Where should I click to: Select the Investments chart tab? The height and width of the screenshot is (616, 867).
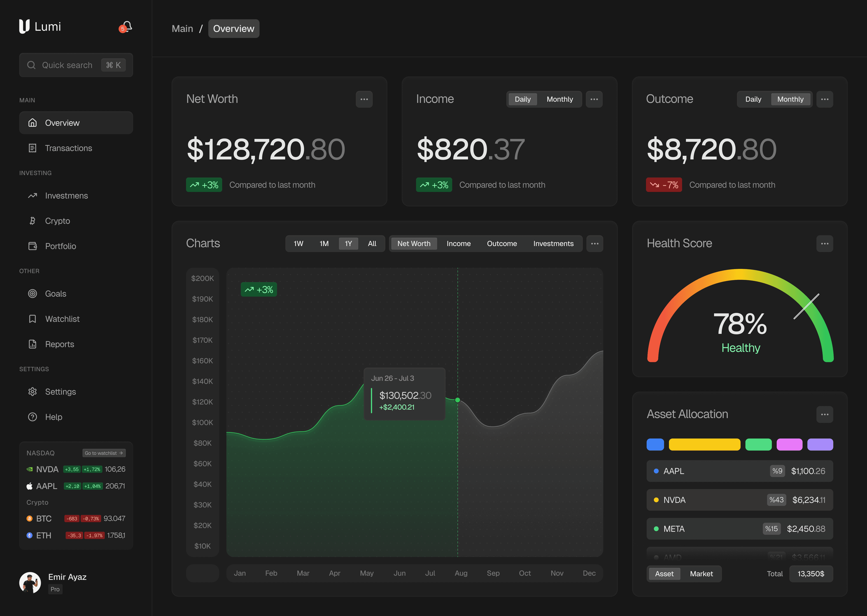pos(553,244)
